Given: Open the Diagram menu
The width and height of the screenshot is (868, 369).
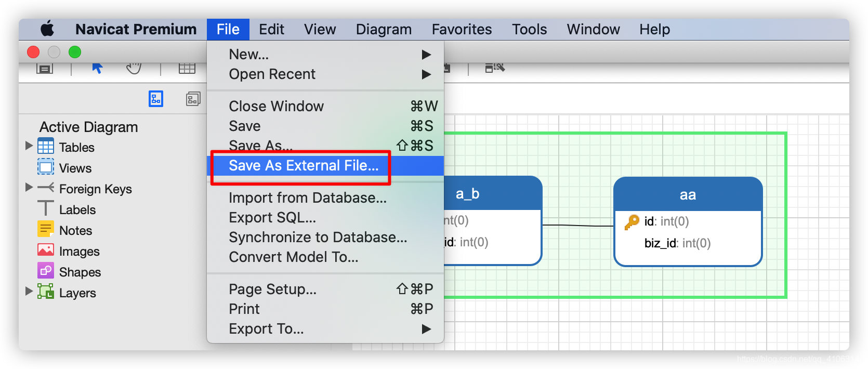Looking at the screenshot, I should point(384,30).
